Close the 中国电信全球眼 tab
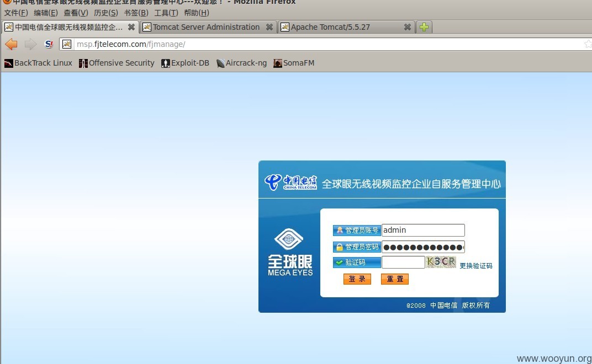Screen dimensions: 592x364 point(131,27)
